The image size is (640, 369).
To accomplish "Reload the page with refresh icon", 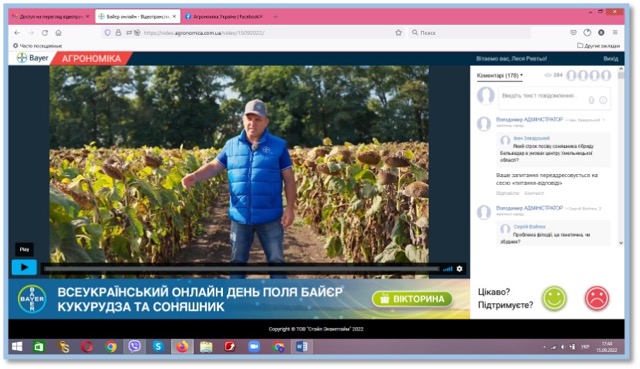I will click(45, 33).
